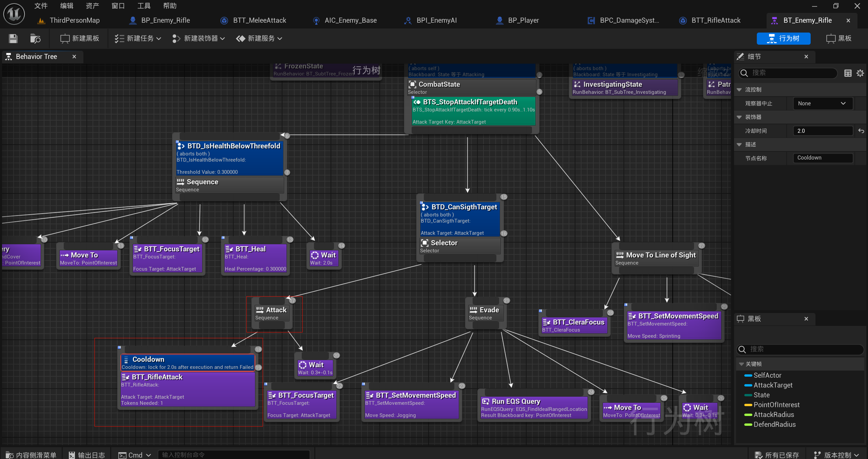This screenshot has width=868, height=459.
Task: Collapse the 流控制 section
Action: (739, 90)
